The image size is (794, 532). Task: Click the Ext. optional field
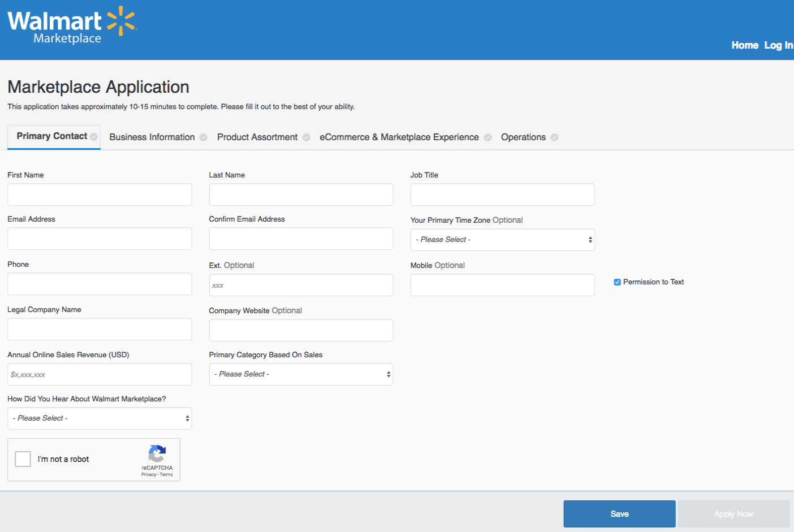[x=301, y=285]
